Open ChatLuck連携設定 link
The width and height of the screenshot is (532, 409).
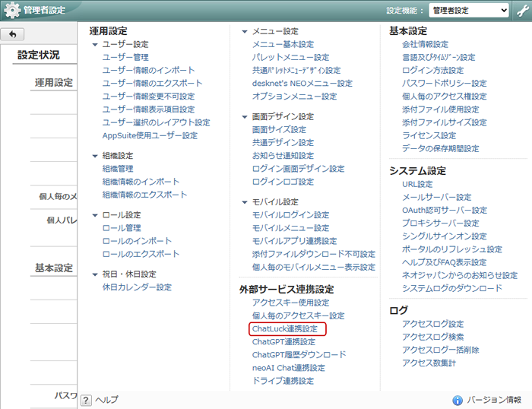(285, 329)
